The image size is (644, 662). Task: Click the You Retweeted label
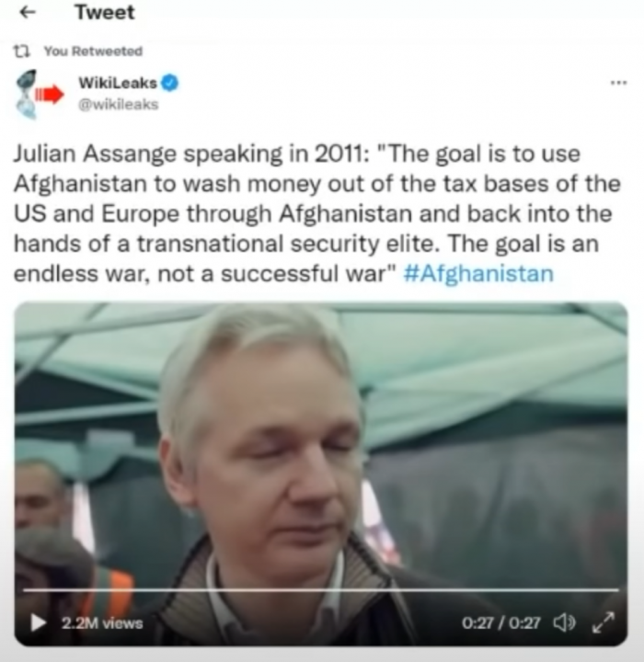pyautogui.click(x=94, y=51)
